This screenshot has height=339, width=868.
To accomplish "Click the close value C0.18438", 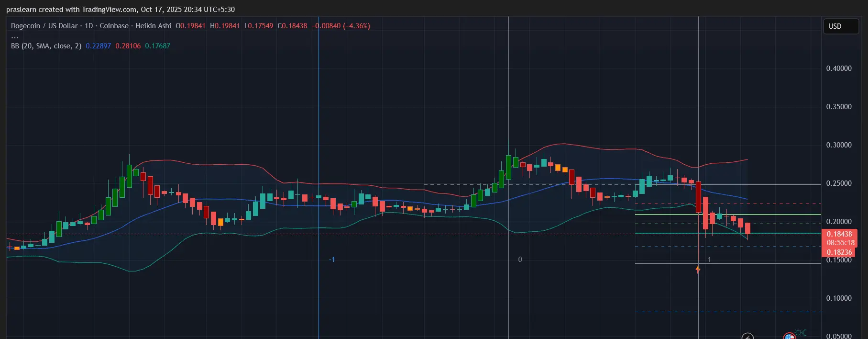I will tap(292, 26).
